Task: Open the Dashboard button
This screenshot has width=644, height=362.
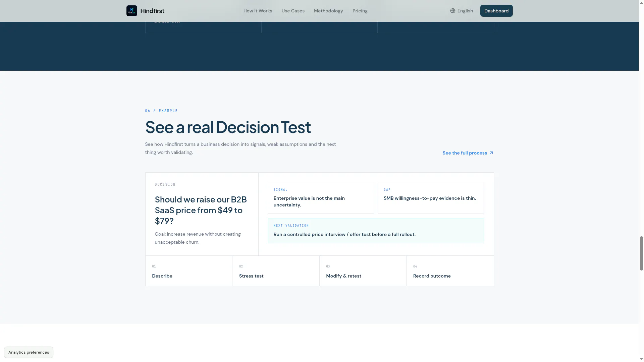Action: pos(496,11)
